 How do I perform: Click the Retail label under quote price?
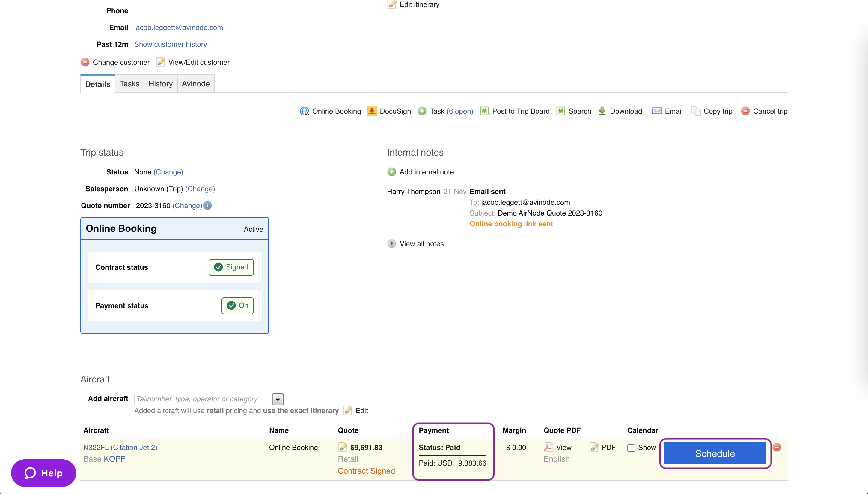click(x=348, y=459)
